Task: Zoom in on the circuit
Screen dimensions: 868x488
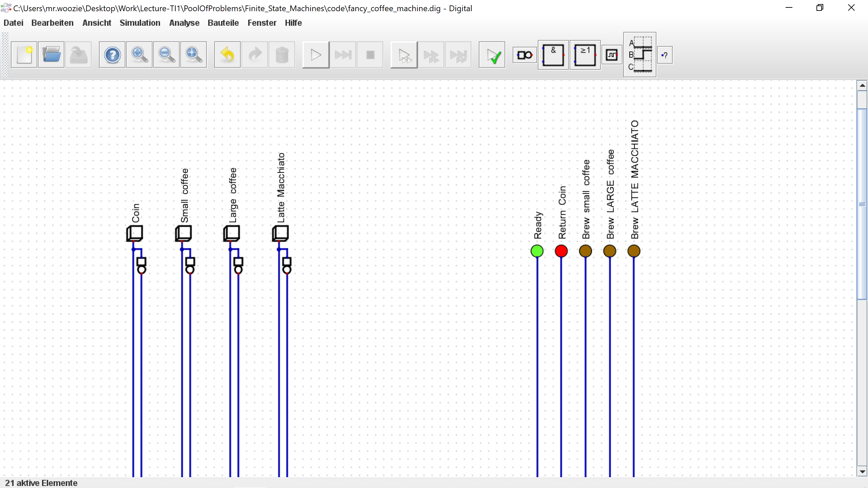Action: 139,55
